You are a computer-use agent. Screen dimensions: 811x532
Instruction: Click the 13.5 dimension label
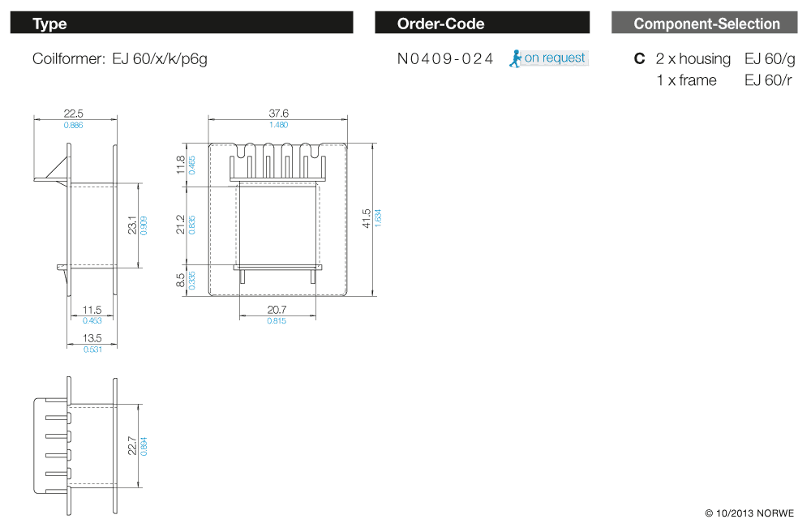(92, 338)
